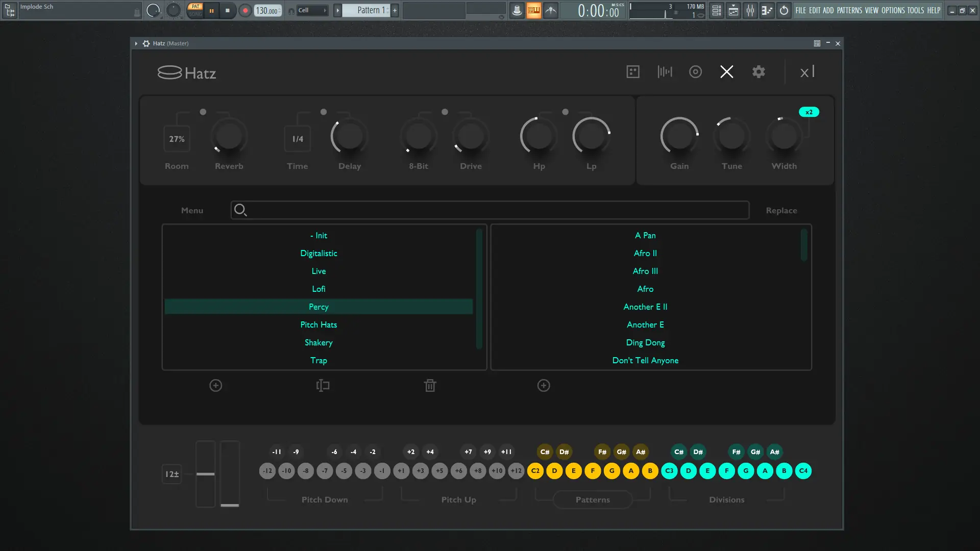Image resolution: width=980 pixels, height=551 pixels.
Task: Click the Replace button
Action: (x=781, y=211)
